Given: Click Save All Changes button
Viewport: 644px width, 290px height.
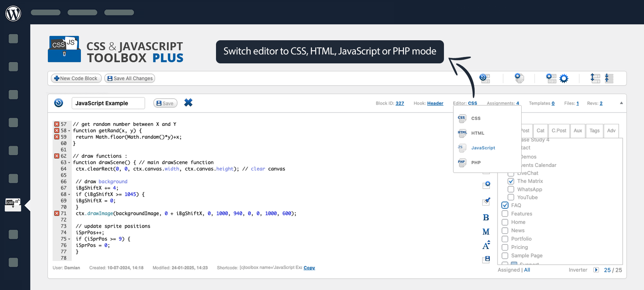Looking at the screenshot, I should 130,78.
